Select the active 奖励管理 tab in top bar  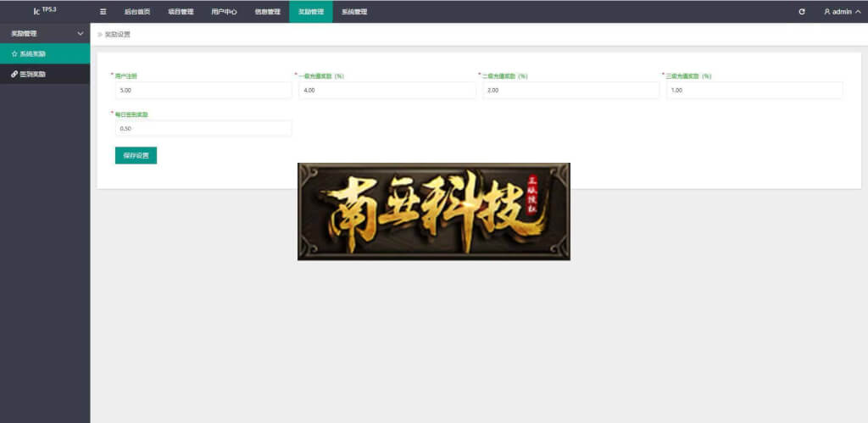(x=310, y=12)
